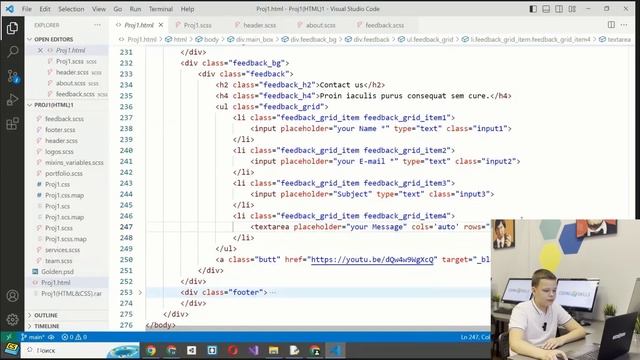Click the div.feedback_bg breadcrumb

click(313, 40)
